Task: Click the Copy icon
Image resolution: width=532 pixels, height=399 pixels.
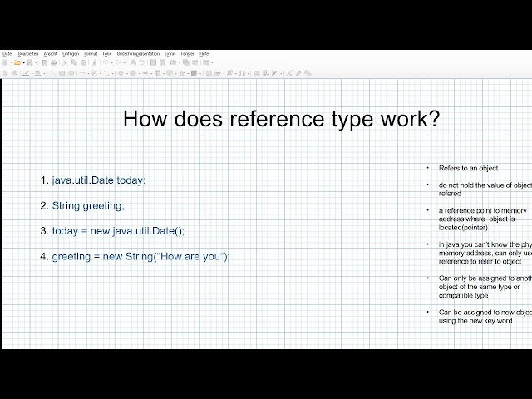Action: click(75, 62)
